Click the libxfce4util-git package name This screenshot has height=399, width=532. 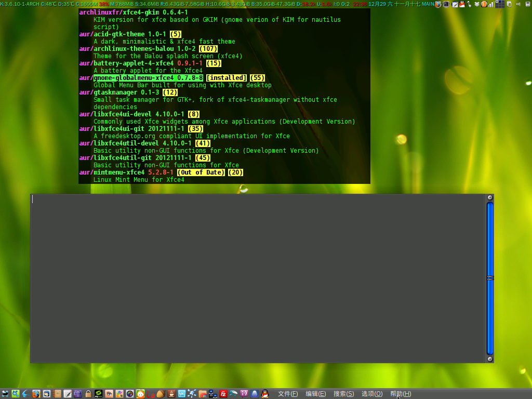123,158
